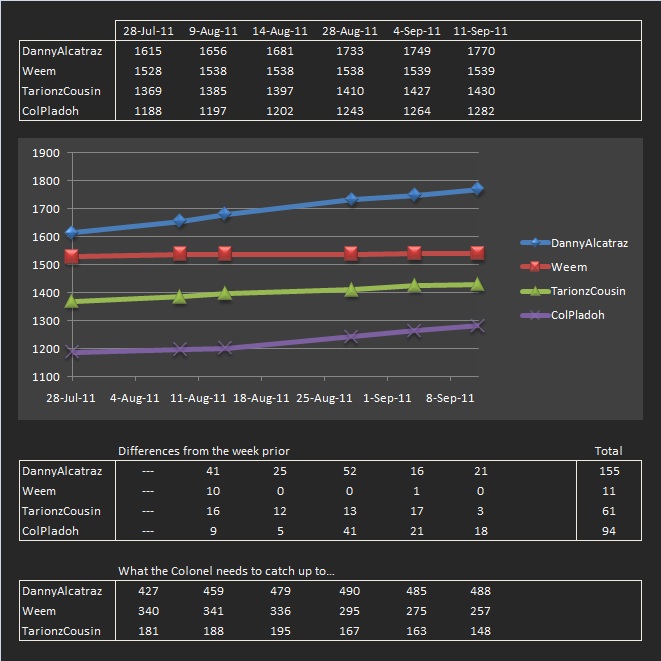Select the 28-Aug-11 column header
The height and width of the screenshot is (661, 661).
pos(350,31)
